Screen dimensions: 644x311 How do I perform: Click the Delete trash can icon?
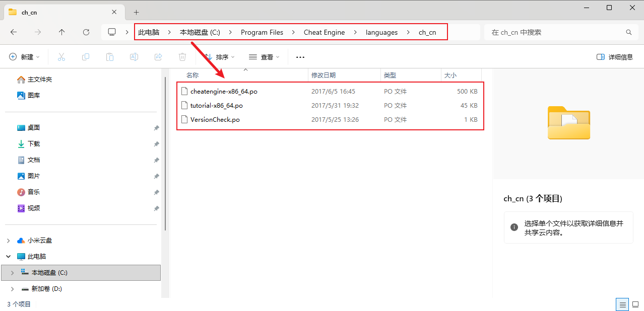[182, 57]
